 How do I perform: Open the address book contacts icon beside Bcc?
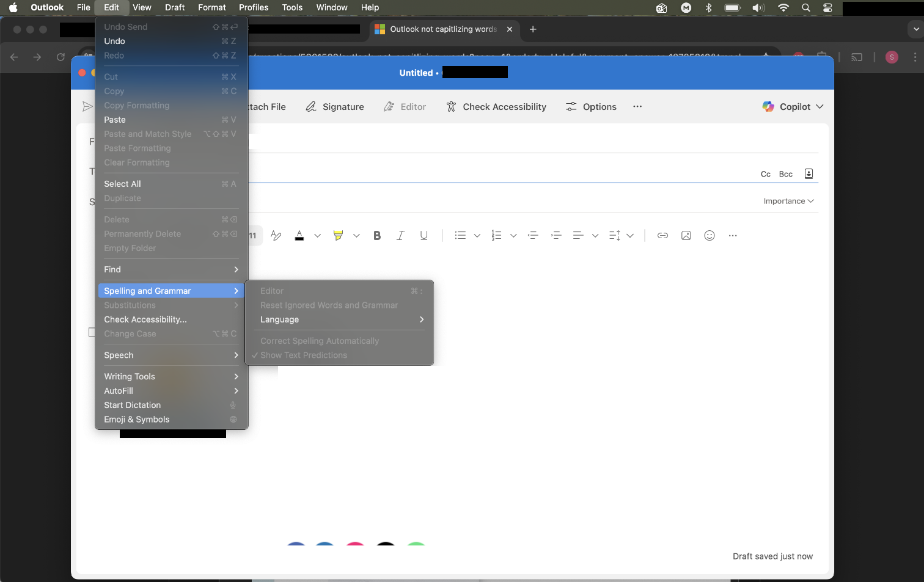[809, 173]
